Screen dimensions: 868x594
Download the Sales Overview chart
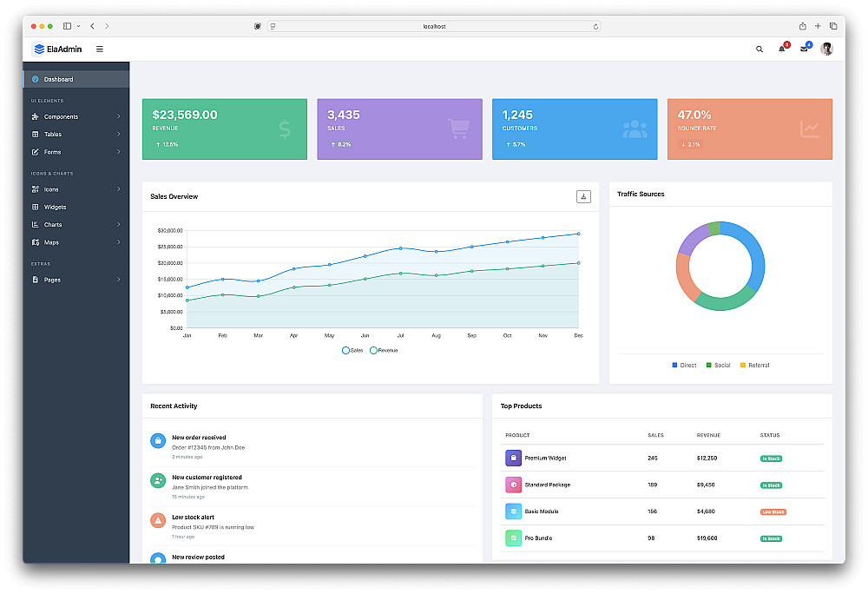[583, 196]
